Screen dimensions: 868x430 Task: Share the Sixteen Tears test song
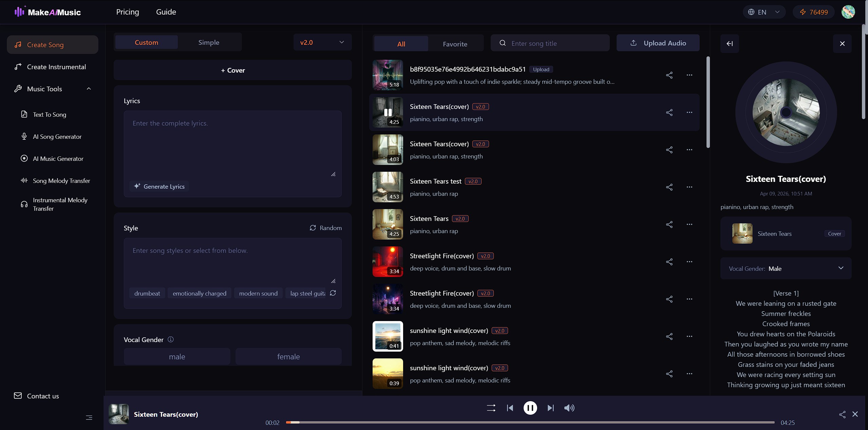(x=669, y=187)
